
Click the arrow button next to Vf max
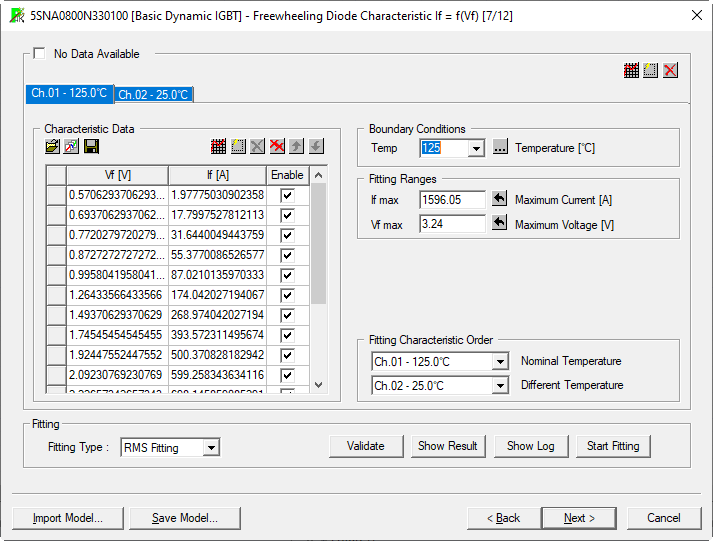click(500, 224)
